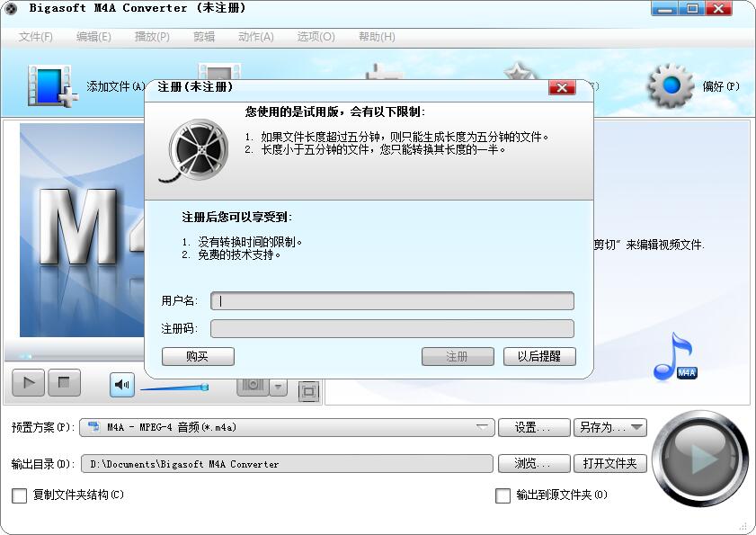756x535 pixels.
Task: Open the 编辑(E) menu
Action: pyautogui.click(x=93, y=37)
